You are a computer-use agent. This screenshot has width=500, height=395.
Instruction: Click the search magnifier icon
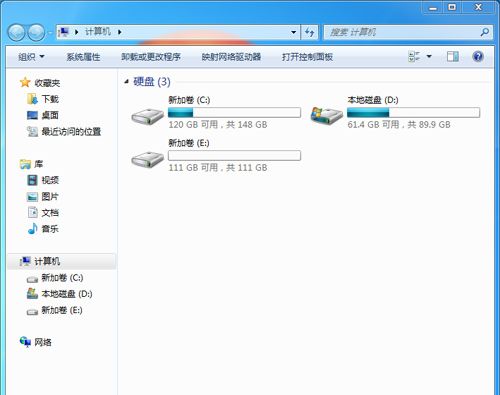pos(485,32)
